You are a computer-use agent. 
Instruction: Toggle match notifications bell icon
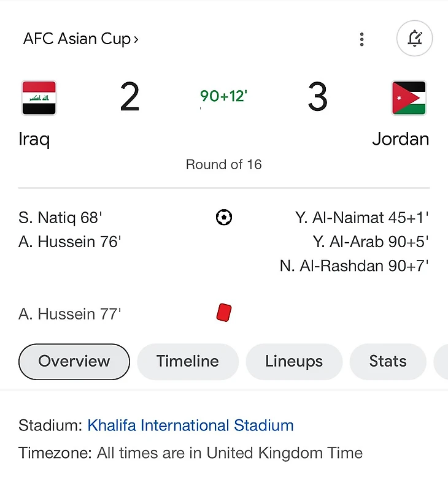pos(415,39)
